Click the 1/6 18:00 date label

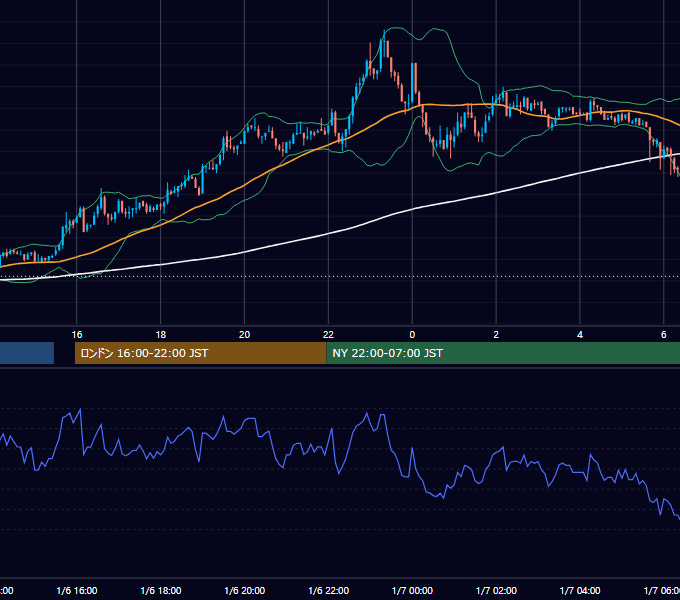[161, 590]
